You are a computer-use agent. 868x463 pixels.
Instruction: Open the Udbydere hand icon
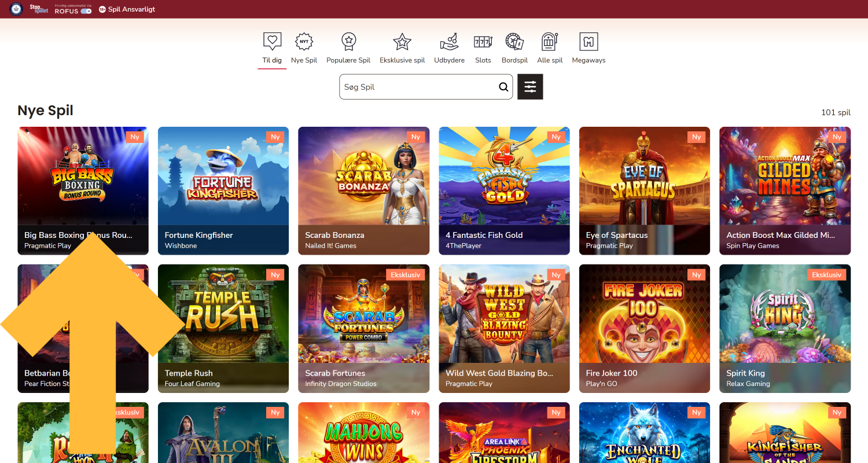(x=449, y=42)
